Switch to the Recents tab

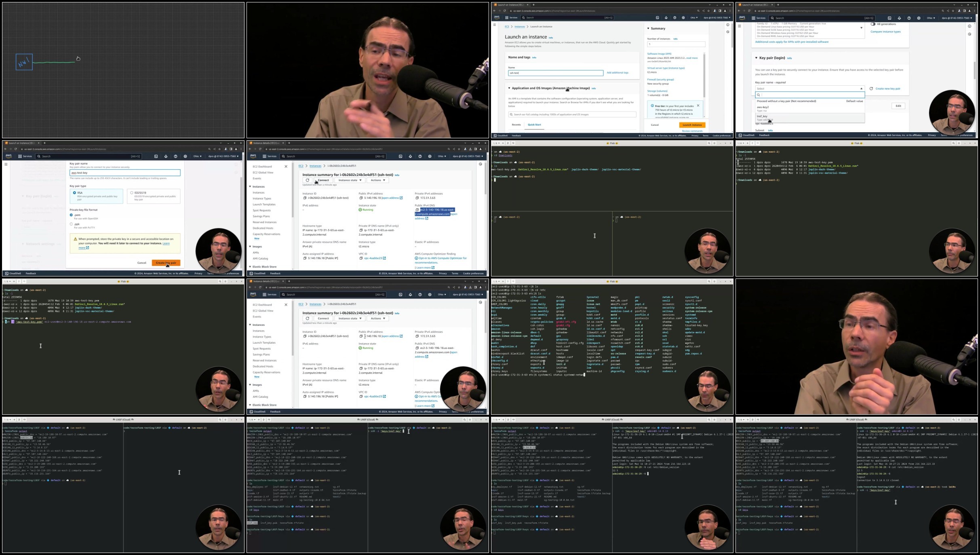point(516,125)
